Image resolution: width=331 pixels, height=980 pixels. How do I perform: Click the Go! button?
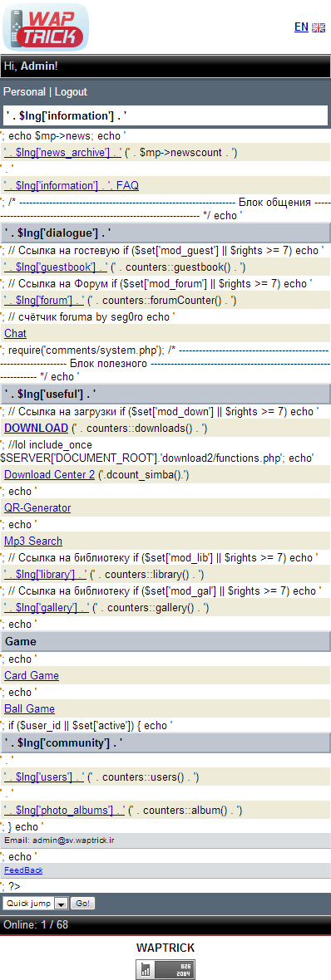[x=82, y=903]
